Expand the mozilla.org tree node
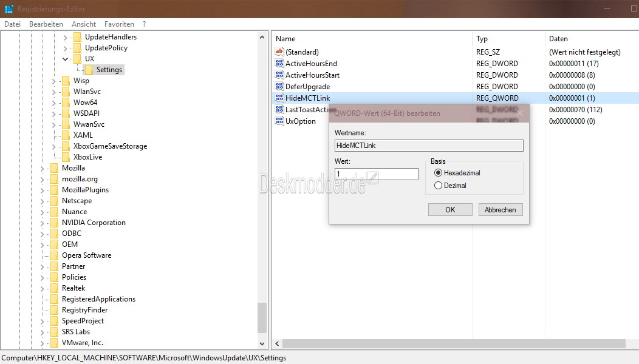 (x=43, y=179)
